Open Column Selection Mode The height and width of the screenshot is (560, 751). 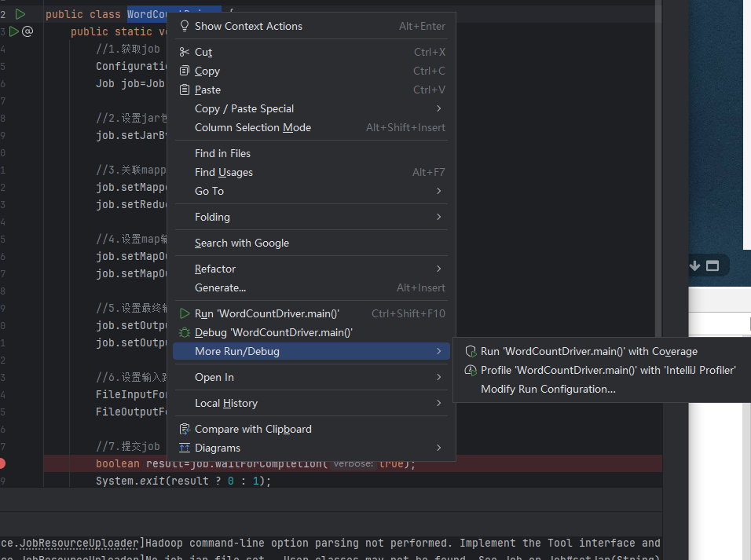[x=311, y=127]
